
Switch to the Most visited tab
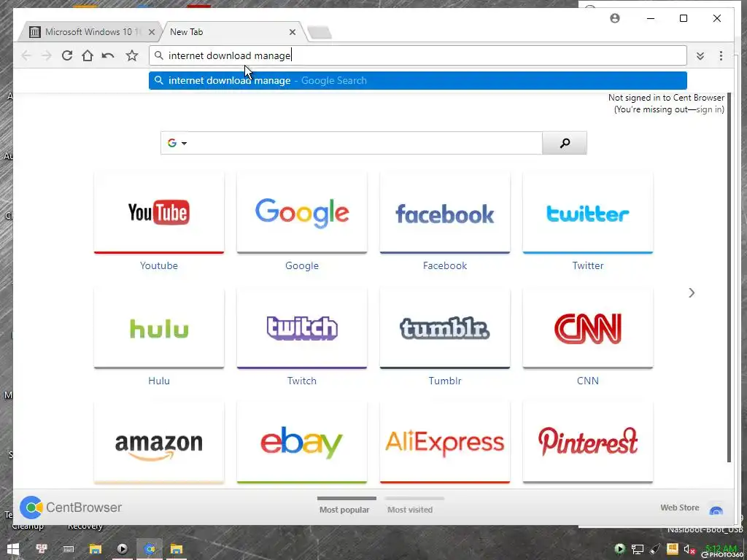point(410,510)
